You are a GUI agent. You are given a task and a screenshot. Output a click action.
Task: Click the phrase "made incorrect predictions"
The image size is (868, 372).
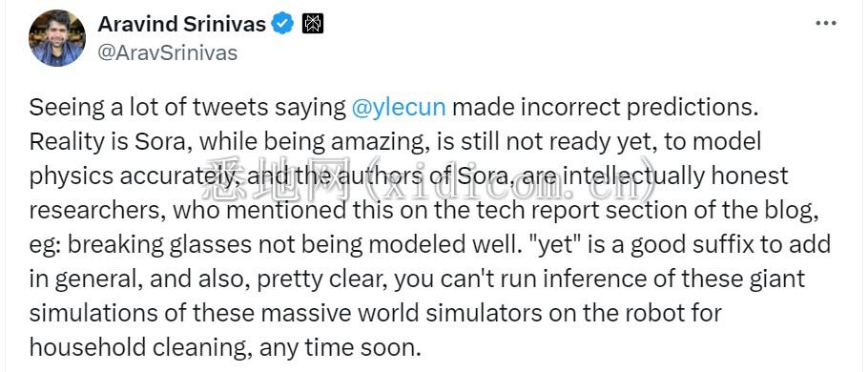pyautogui.click(x=605, y=108)
